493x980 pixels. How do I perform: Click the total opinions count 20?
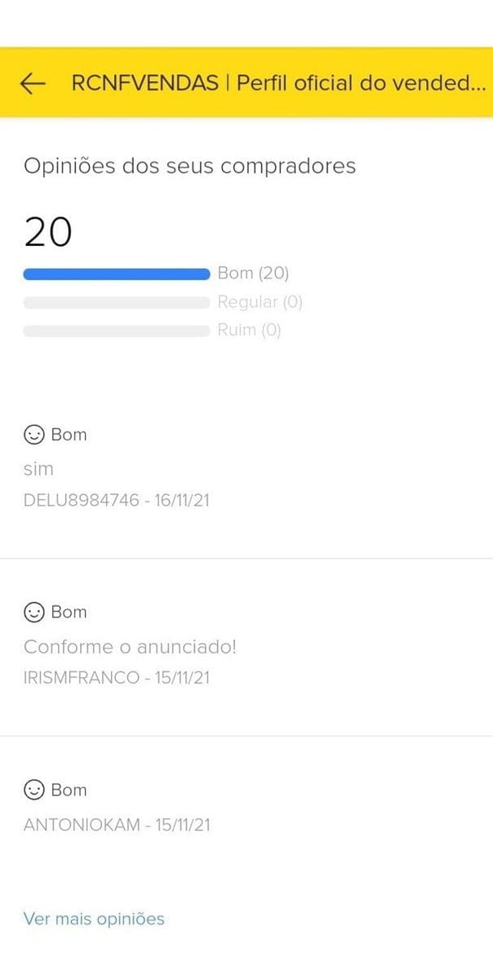[x=48, y=232]
